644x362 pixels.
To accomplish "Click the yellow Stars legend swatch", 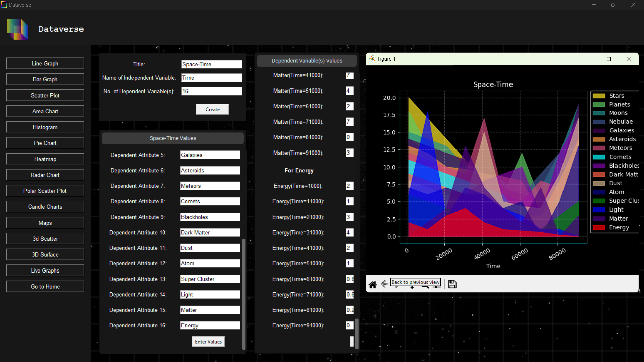I will click(599, 96).
